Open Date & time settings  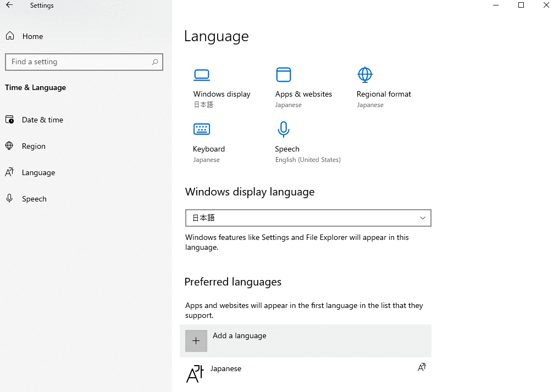click(x=42, y=120)
